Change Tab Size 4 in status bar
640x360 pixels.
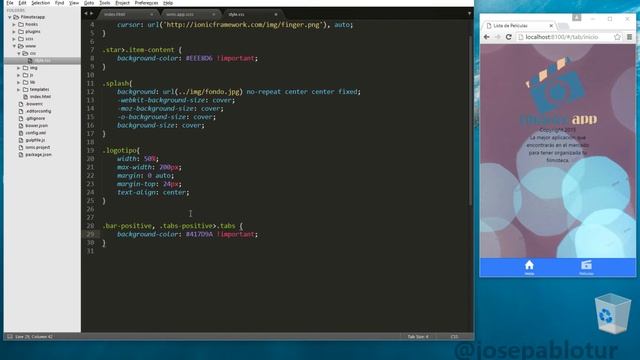[x=418, y=337]
